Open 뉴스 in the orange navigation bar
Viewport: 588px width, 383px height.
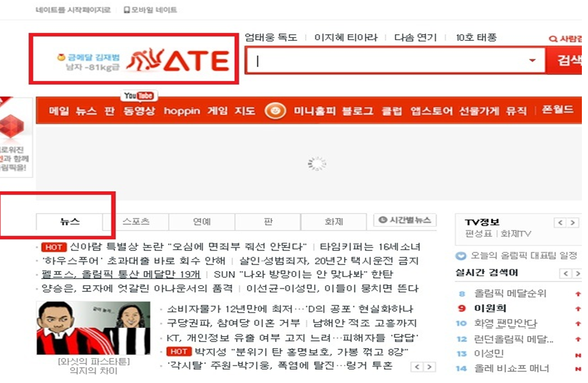click(86, 111)
